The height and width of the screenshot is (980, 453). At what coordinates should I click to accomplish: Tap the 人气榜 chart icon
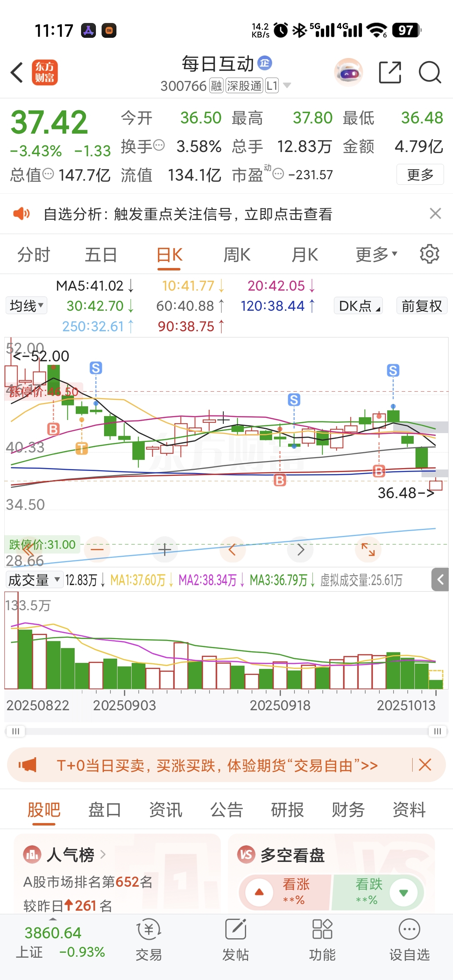[x=32, y=855]
